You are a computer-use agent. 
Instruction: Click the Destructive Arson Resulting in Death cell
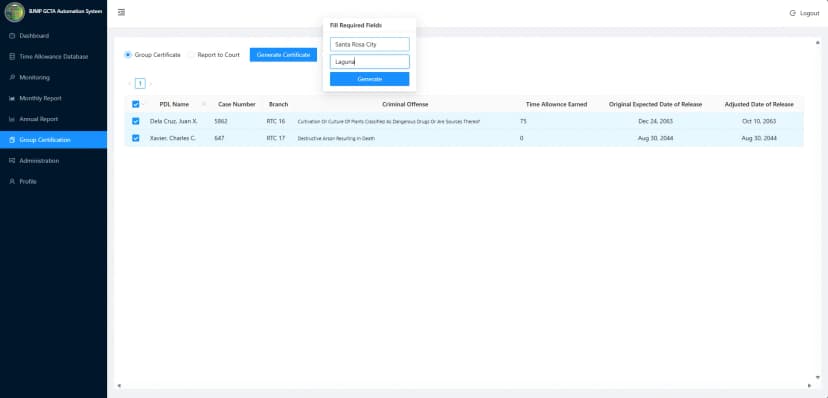[336, 138]
